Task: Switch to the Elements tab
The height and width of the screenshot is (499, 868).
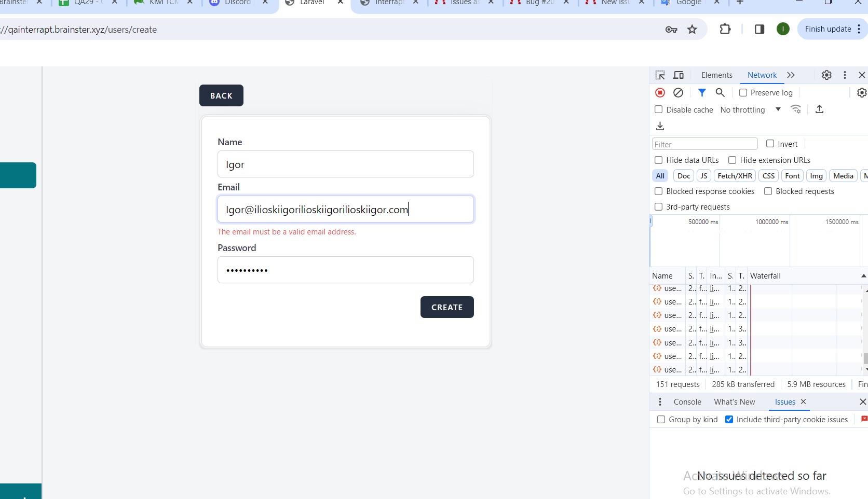Action: 716,75
